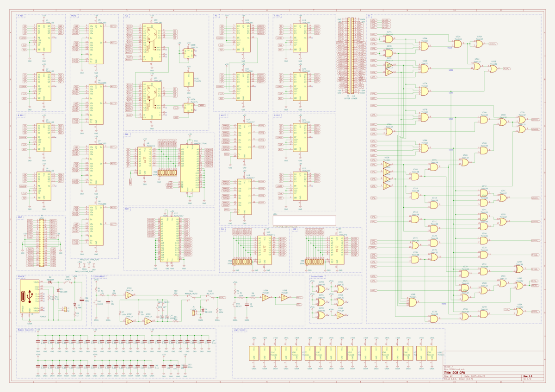Viewport: 555px width, 392px height.
Task: Select the SW6 POWER switch
Action: (68, 281)
